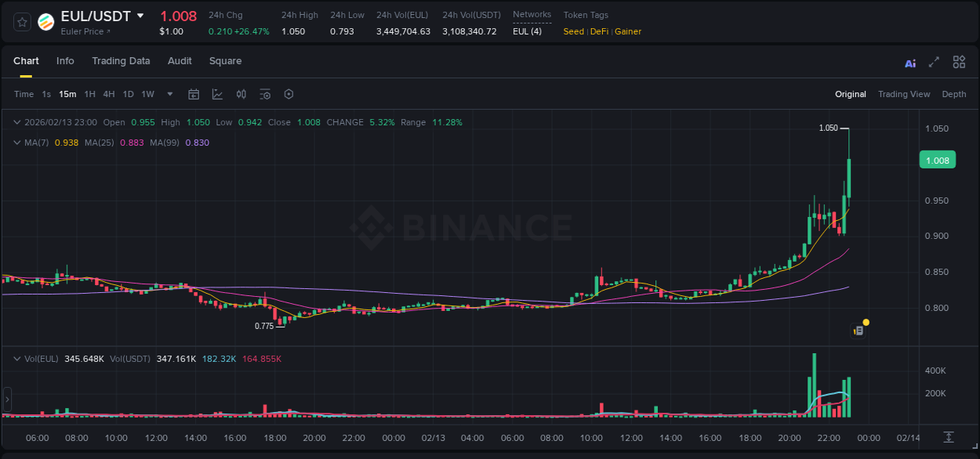This screenshot has width=980, height=459.
Task: Collapse the MA indicator row
Action: 17,143
